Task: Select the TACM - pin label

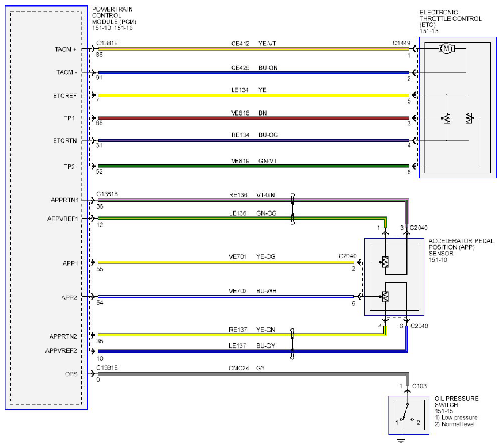Action: tap(67, 72)
